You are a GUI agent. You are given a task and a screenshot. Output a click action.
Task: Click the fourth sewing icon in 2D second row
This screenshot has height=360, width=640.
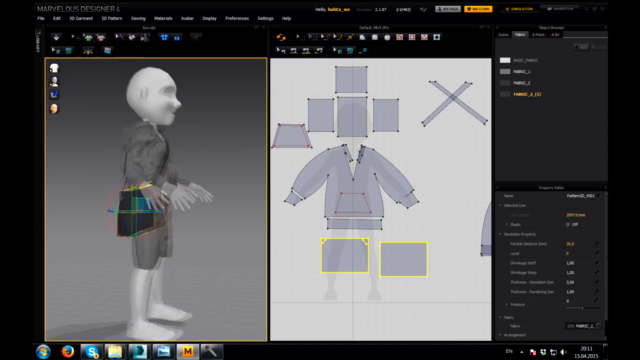[x=319, y=51]
